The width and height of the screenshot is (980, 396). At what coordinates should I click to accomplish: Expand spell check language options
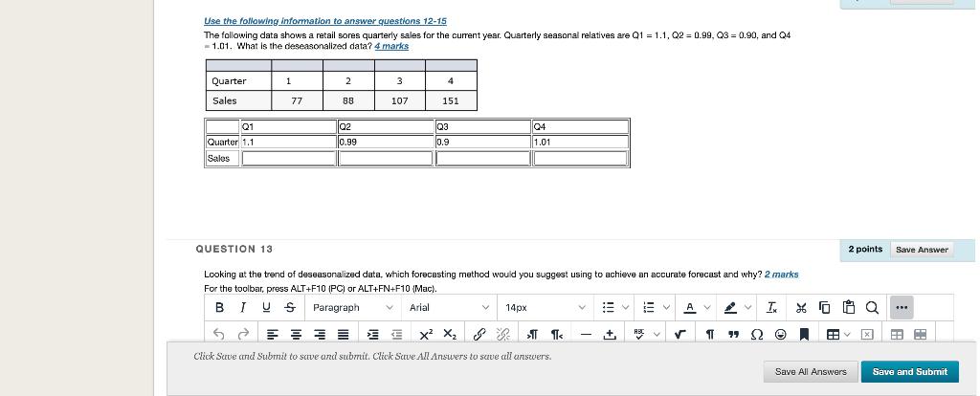point(657,334)
